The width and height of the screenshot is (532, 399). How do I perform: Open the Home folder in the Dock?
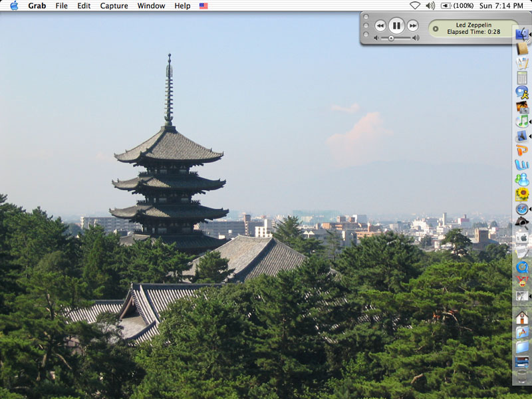tap(522, 318)
